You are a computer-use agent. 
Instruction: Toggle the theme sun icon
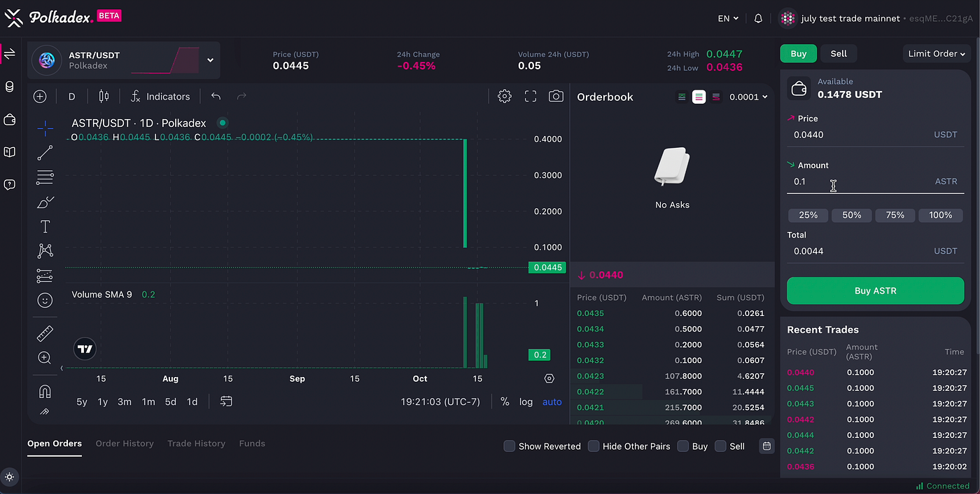[9, 476]
